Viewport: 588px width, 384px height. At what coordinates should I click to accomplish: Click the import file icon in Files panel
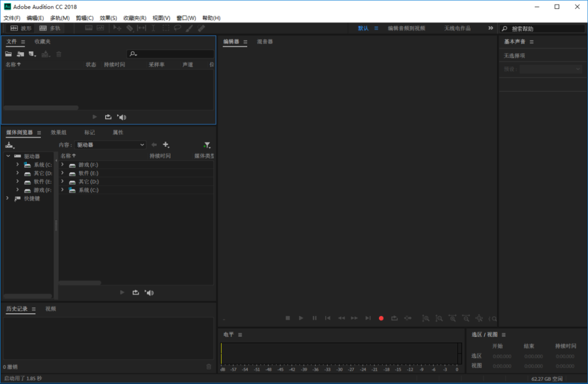click(x=20, y=54)
